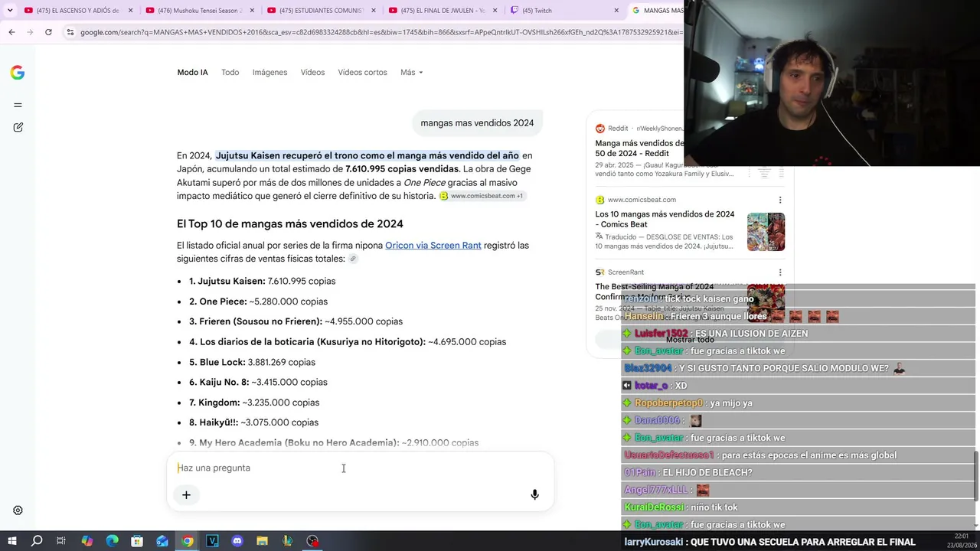Open Microsoft Edge from the taskbar
The height and width of the screenshot is (551, 980).
pyautogui.click(x=112, y=541)
